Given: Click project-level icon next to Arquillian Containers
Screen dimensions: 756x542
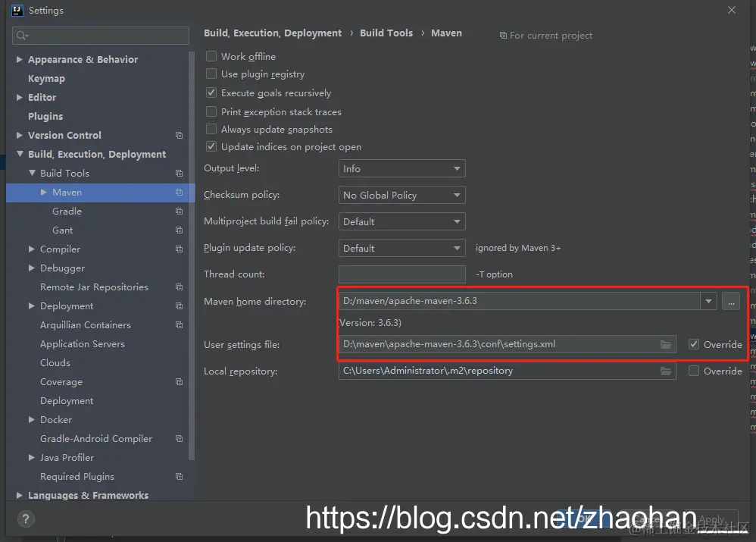Looking at the screenshot, I should click(179, 324).
